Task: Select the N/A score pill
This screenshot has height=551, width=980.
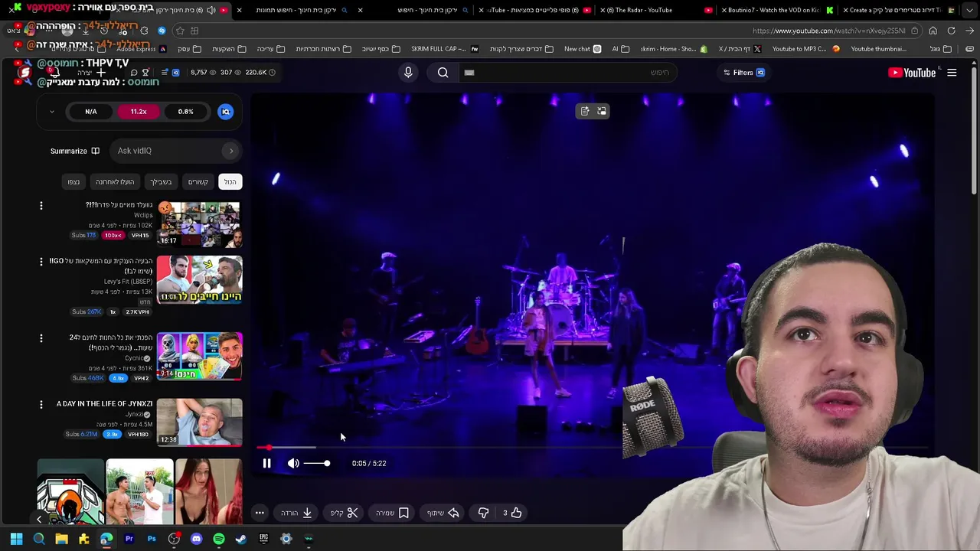Action: click(91, 112)
